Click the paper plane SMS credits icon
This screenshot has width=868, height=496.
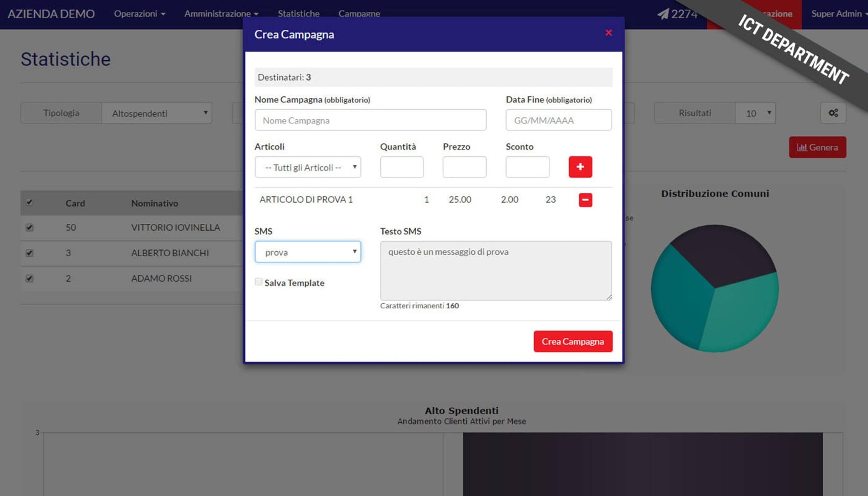663,14
